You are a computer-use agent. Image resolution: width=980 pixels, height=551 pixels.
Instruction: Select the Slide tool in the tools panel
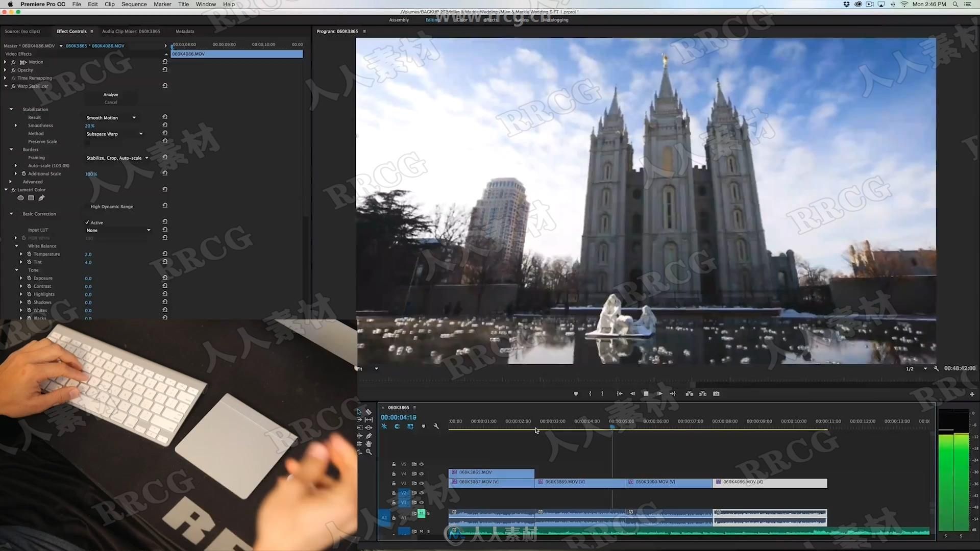click(x=369, y=428)
